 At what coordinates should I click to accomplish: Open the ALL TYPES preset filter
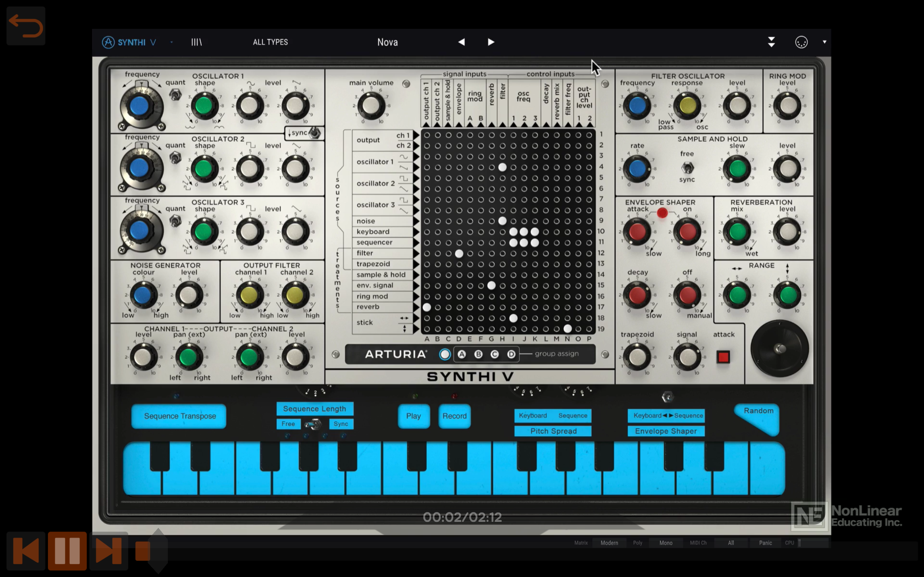point(270,42)
